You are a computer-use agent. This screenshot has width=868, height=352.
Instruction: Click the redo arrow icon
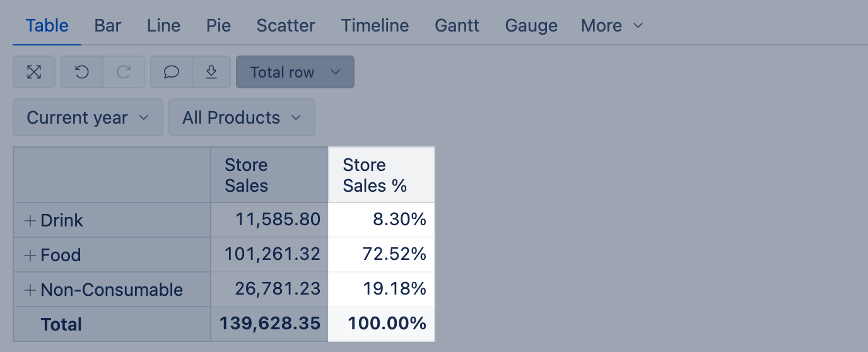click(124, 72)
